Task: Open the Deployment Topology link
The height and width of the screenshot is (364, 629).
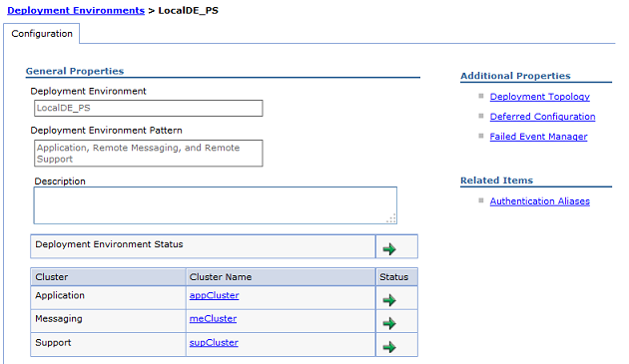Action: pos(539,97)
